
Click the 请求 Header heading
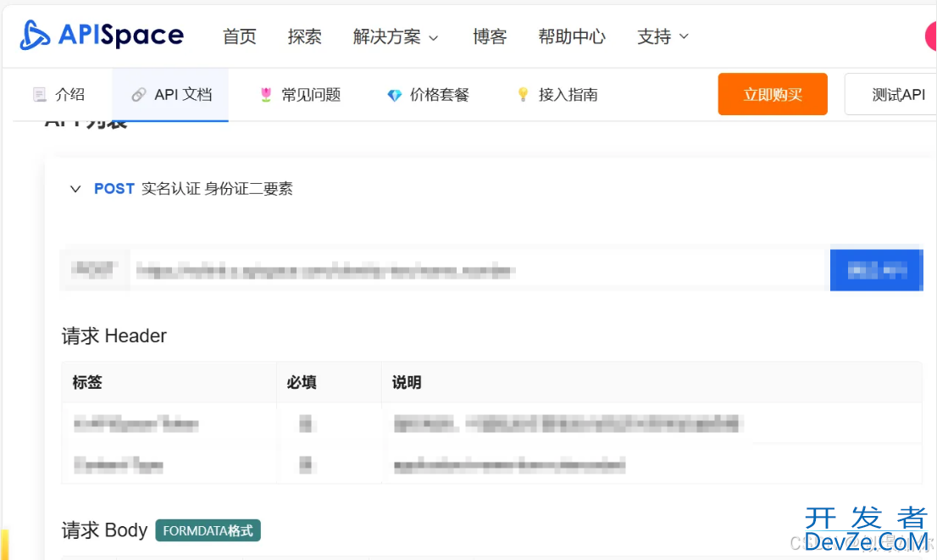pos(114,335)
